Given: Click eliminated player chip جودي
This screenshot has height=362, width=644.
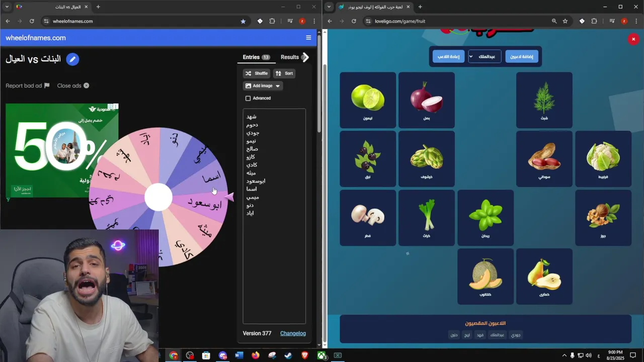Looking at the screenshot, I should tap(516, 335).
